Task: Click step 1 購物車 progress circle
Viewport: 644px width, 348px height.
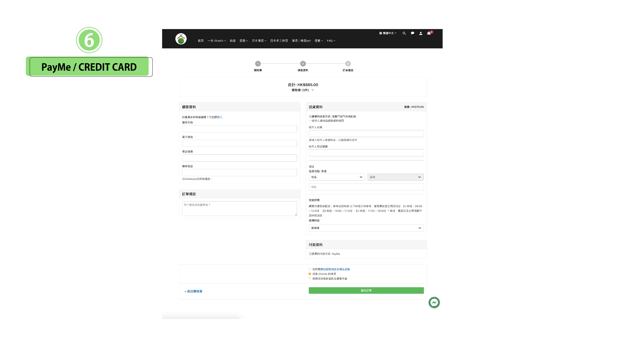Action: [x=258, y=64]
